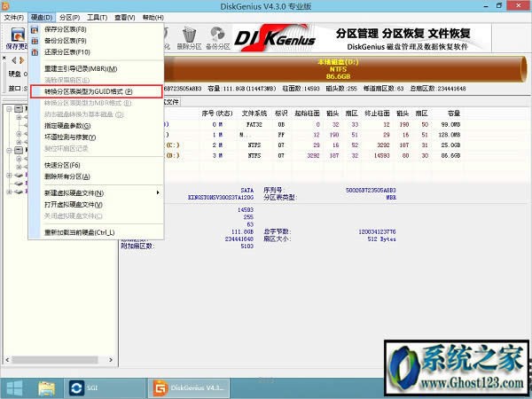This screenshot has width=532, height=399.
Task: Click the Windows Start button
Action: tap(15, 387)
